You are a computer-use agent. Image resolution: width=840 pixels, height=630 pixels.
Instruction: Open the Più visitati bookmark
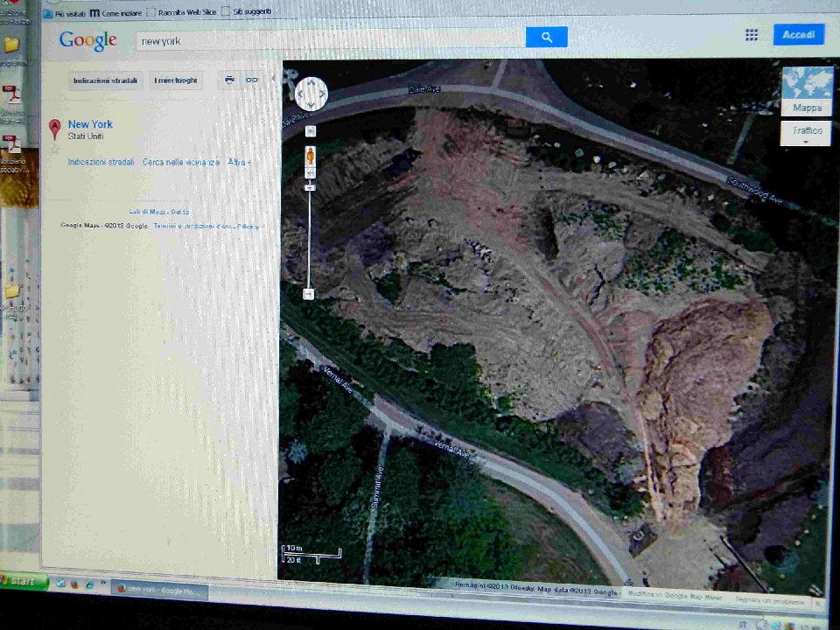tap(66, 13)
